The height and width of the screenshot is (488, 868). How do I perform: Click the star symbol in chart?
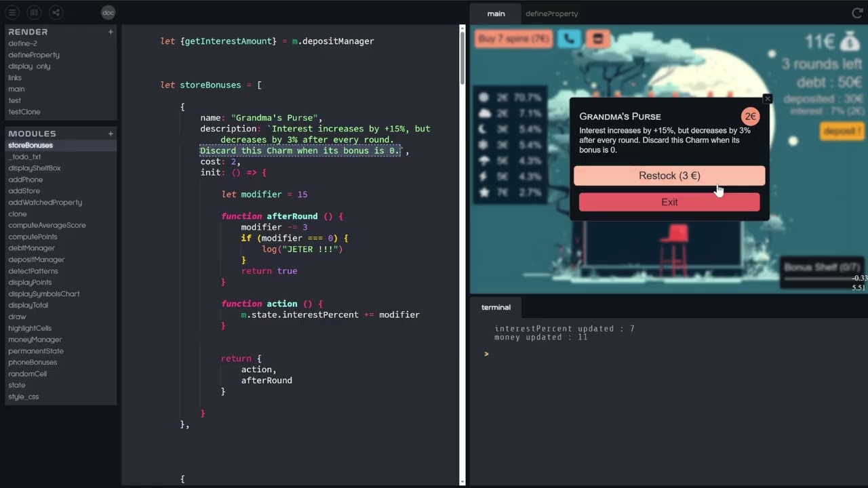coord(484,192)
